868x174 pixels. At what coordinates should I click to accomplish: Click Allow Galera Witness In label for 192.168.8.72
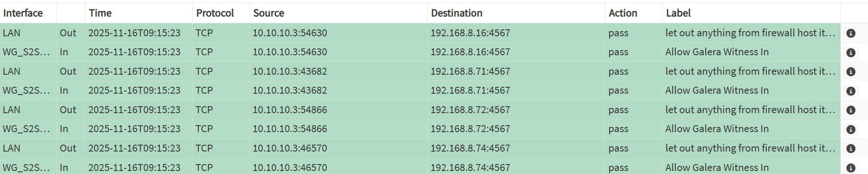coord(717,129)
